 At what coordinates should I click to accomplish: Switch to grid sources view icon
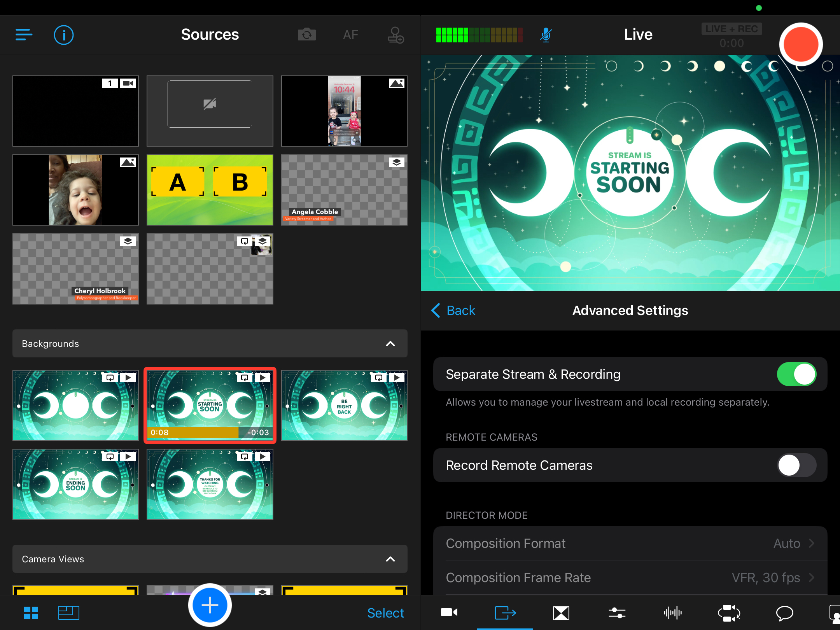(31, 613)
